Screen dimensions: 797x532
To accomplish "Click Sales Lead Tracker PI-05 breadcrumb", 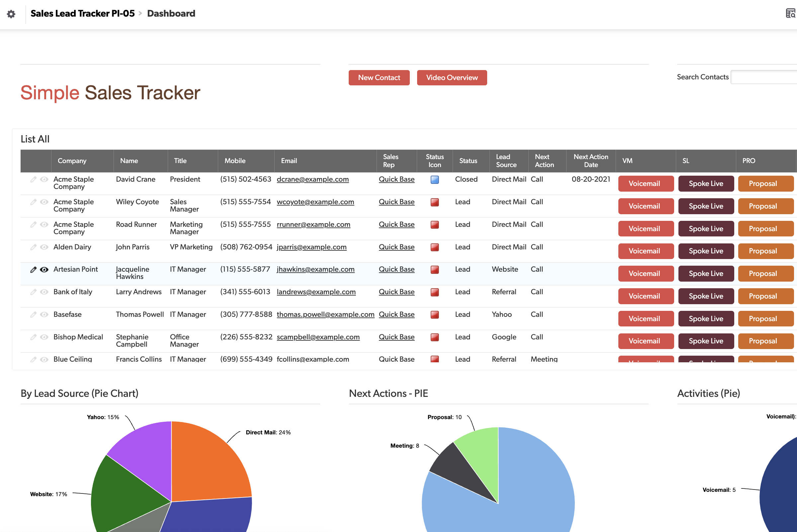I will tap(82, 14).
